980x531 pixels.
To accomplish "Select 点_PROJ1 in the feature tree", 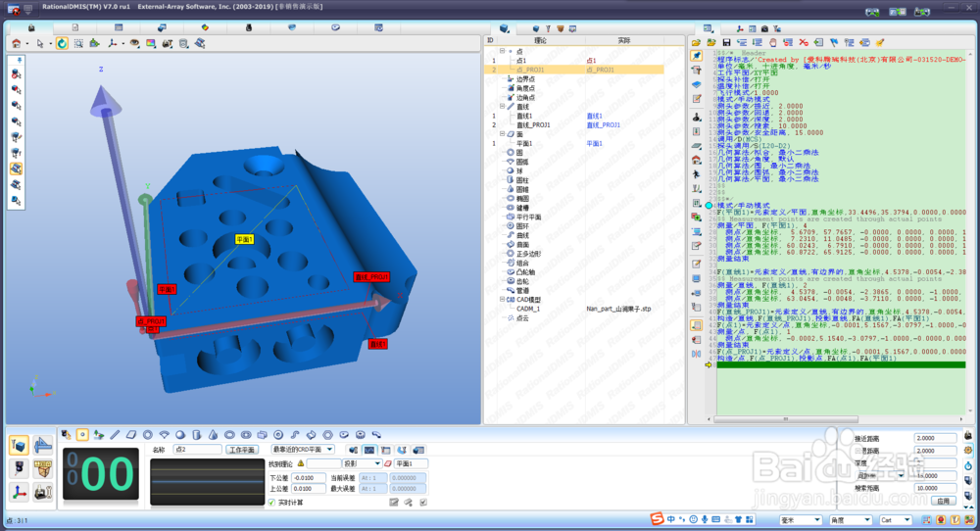I will [x=530, y=70].
